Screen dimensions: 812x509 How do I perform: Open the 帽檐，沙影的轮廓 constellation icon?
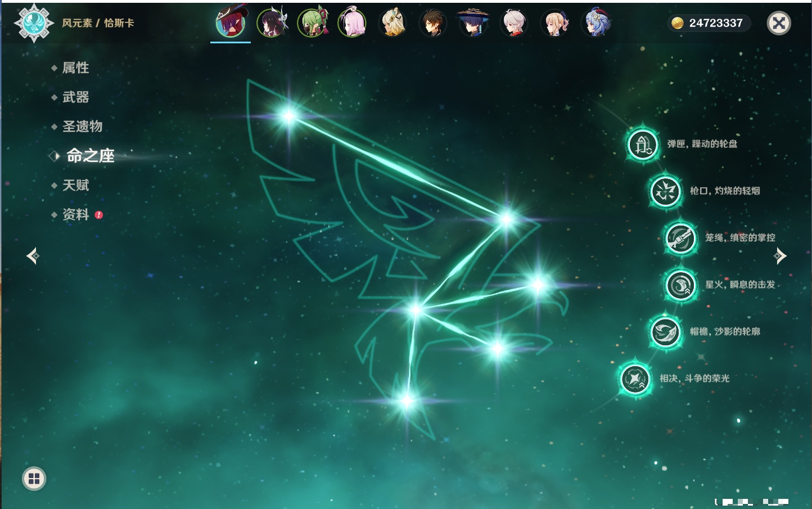click(x=665, y=332)
